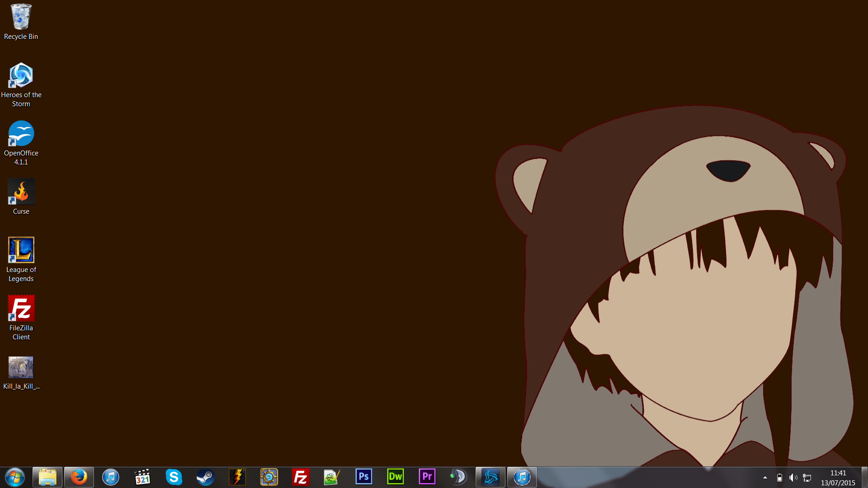Open the Windows Start menu
Screen dimensions: 868x488
pyautogui.click(x=15, y=477)
